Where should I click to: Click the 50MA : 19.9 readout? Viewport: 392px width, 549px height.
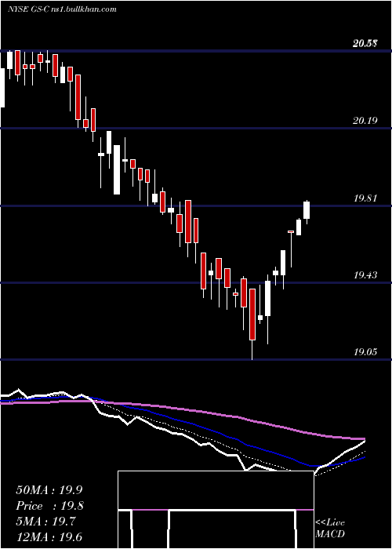pyautogui.click(x=49, y=490)
